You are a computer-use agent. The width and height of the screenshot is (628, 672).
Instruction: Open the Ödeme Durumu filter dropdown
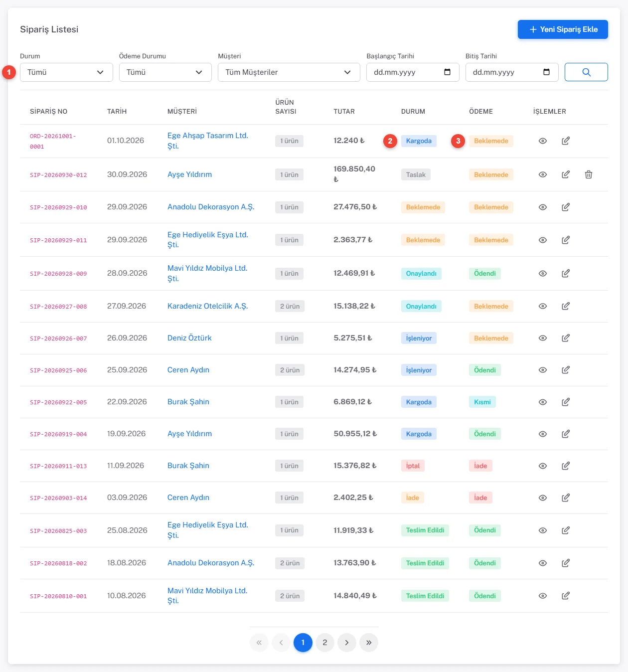[x=165, y=72]
